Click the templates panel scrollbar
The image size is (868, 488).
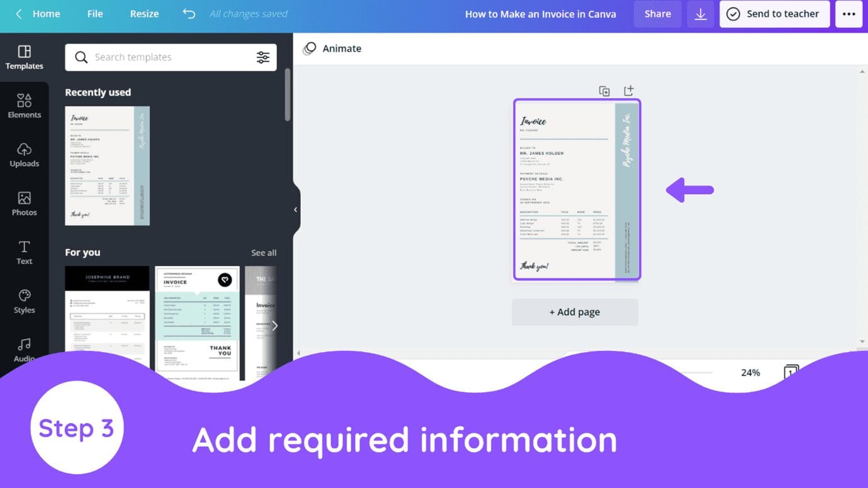pyautogui.click(x=288, y=95)
